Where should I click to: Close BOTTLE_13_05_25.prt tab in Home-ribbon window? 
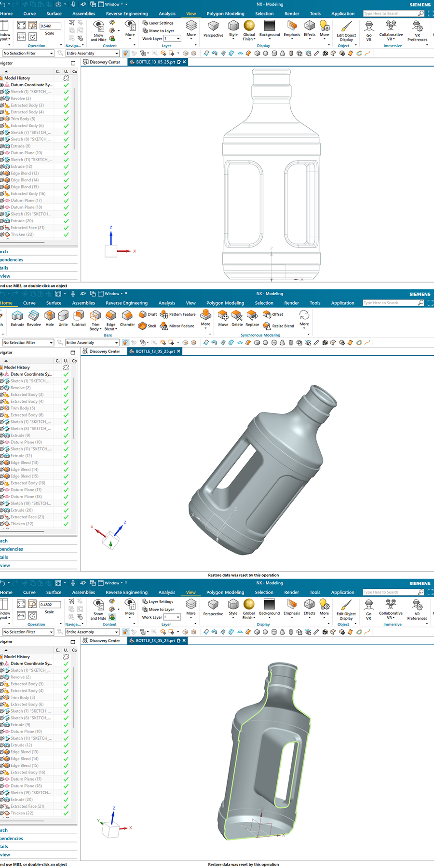178,352
